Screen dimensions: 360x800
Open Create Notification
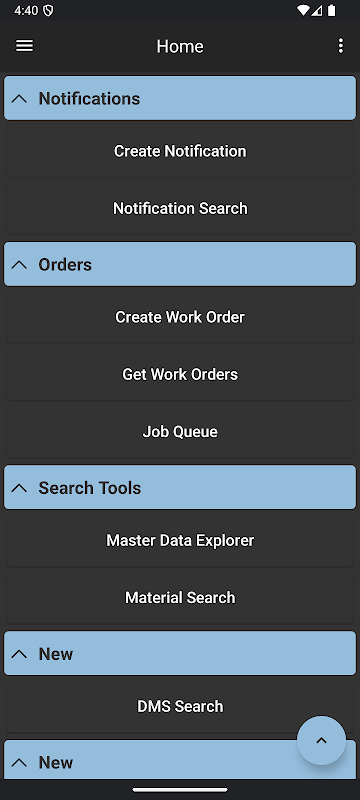pyautogui.click(x=180, y=151)
